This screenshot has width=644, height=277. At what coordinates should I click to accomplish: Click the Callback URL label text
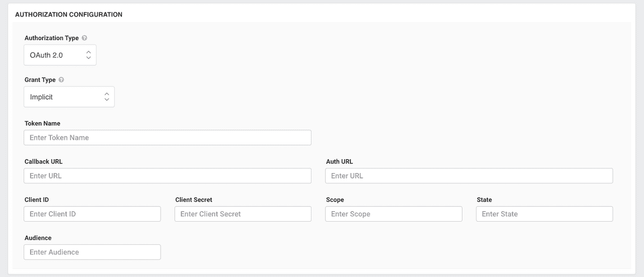tap(43, 162)
